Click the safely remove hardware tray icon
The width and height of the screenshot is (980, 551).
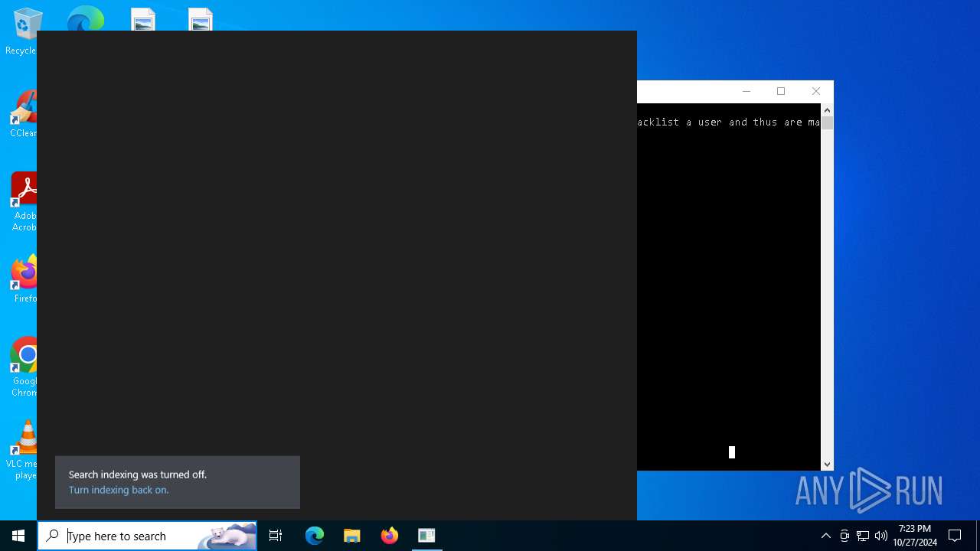coord(844,536)
